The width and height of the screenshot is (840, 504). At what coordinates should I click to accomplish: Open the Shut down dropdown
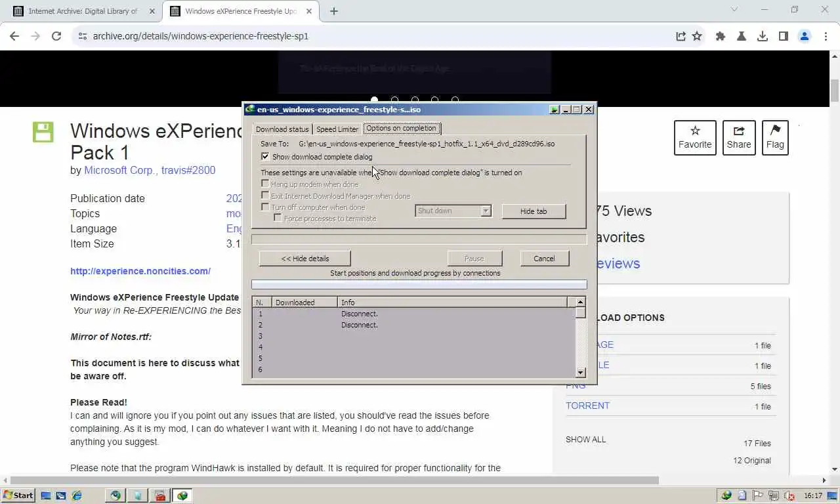click(453, 211)
